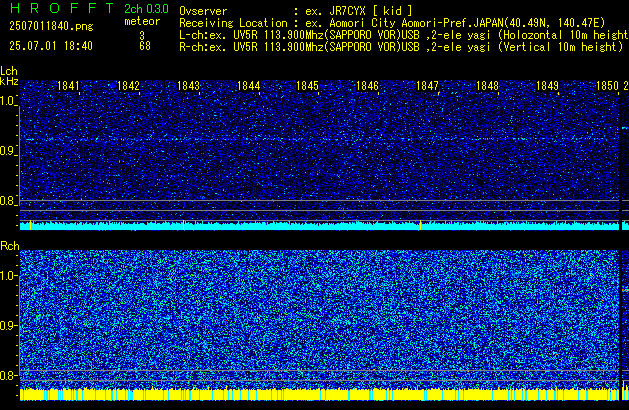Image resolution: width=629 pixels, height=410 pixels.
Task: Click the Ovserver JR7CYX line
Action: (x=296, y=11)
